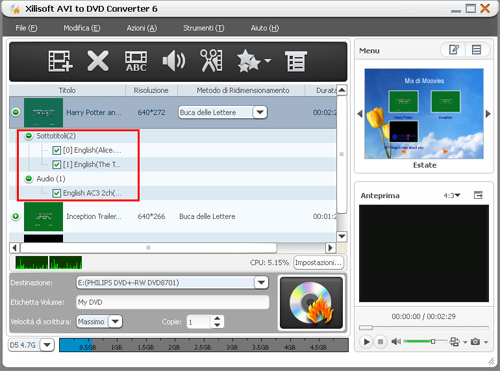Collapse the Audio (1) group
This screenshot has height=371, width=500.
[29, 179]
